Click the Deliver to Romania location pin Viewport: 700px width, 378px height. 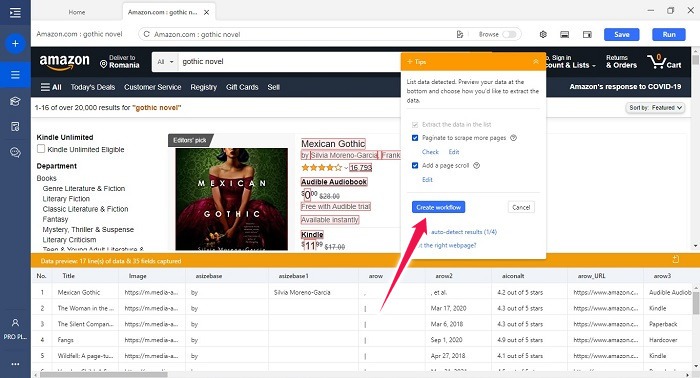104,65
